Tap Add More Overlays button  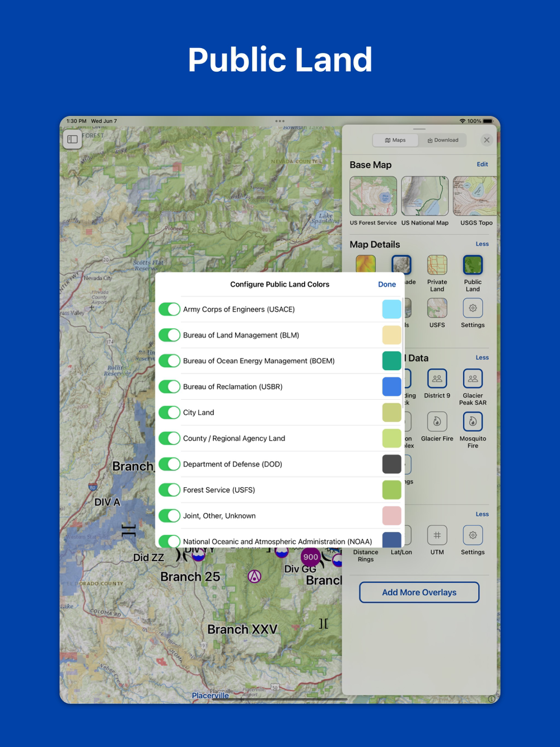pyautogui.click(x=419, y=592)
